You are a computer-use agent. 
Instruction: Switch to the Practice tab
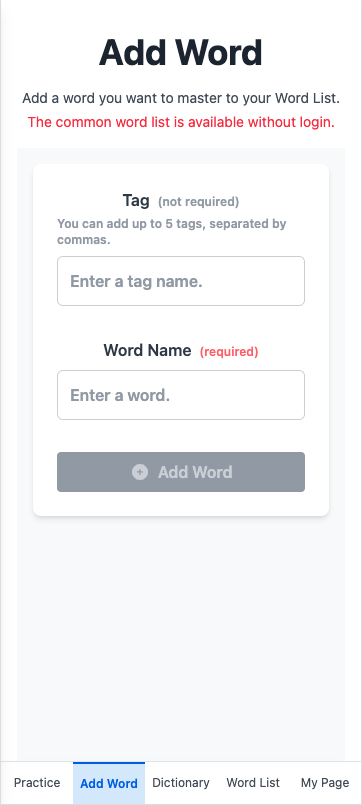coord(37,783)
